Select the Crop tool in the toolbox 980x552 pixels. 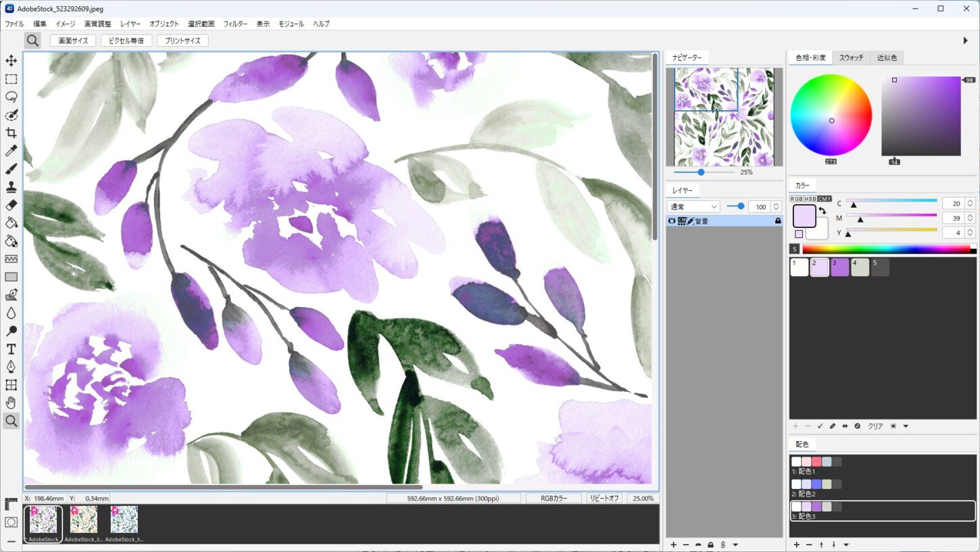[11, 133]
